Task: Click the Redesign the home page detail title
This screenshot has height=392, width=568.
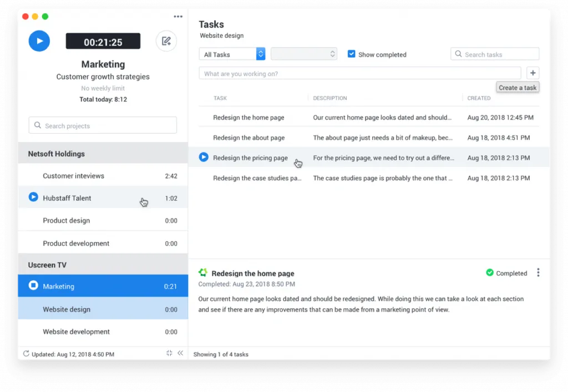Action: pyautogui.click(x=253, y=273)
